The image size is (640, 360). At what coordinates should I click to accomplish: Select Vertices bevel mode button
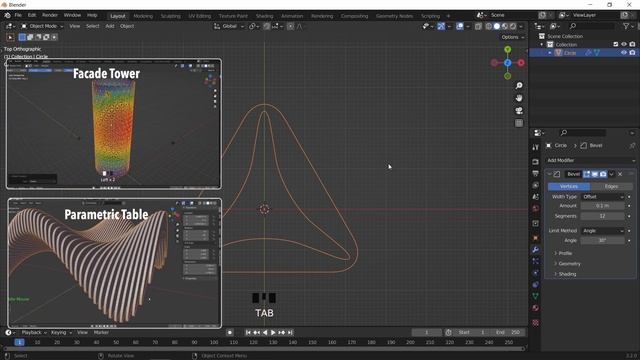pyautogui.click(x=569, y=186)
